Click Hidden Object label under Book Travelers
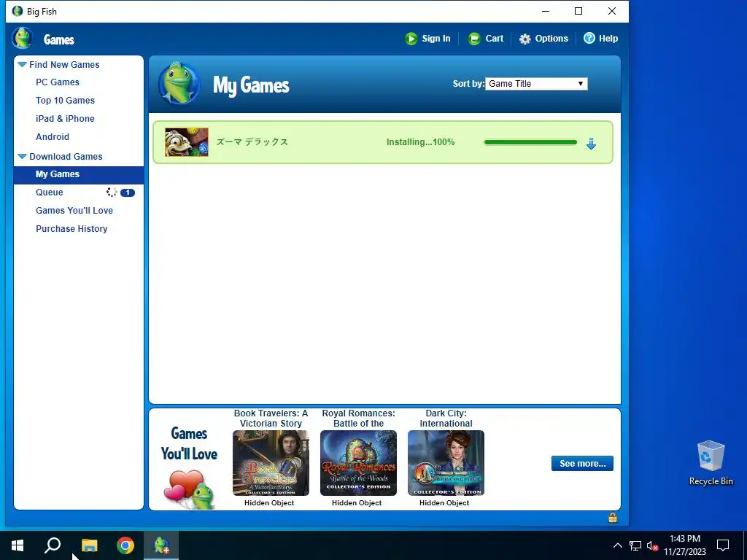This screenshot has height=560, width=747. tap(269, 503)
